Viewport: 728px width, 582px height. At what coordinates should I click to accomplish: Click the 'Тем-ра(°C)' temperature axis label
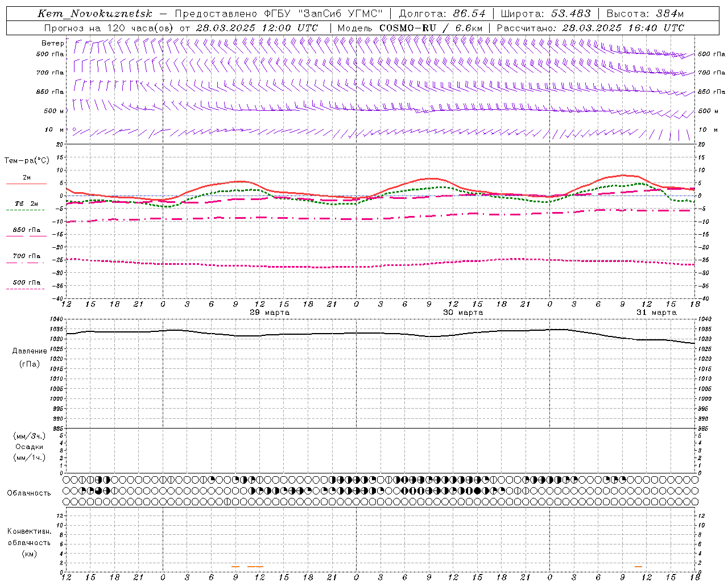pyautogui.click(x=27, y=161)
